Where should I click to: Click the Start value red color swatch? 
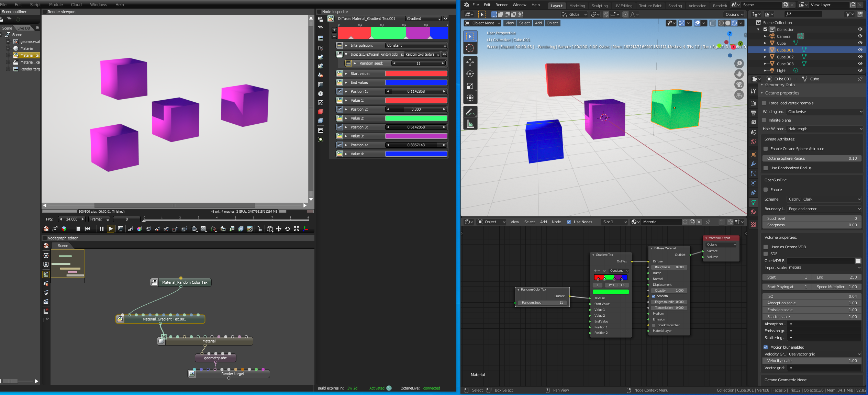click(416, 74)
